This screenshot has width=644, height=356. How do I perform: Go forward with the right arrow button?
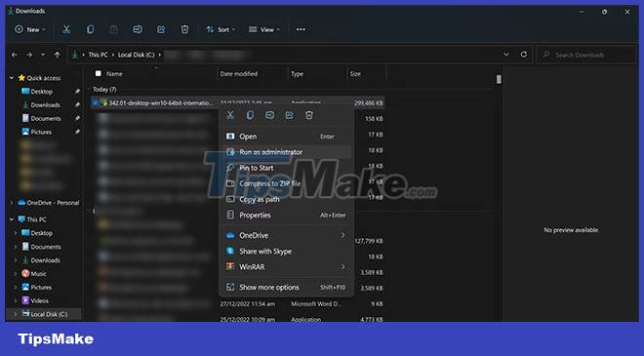29,55
